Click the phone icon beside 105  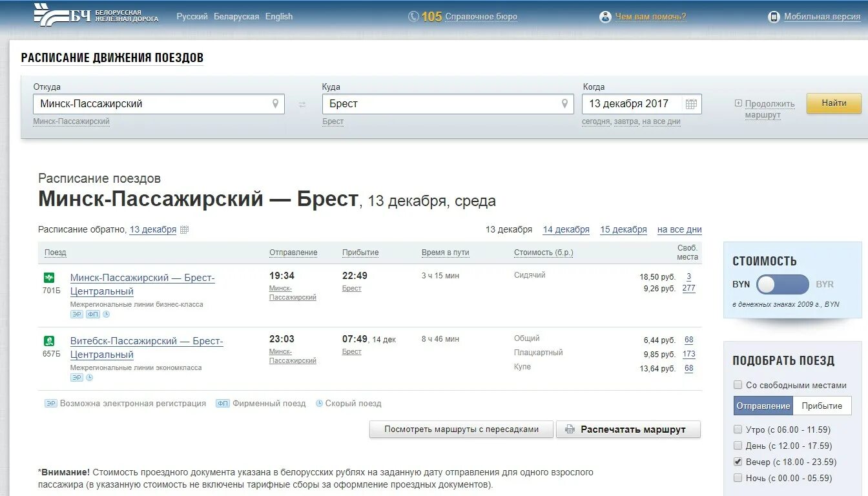pos(413,17)
